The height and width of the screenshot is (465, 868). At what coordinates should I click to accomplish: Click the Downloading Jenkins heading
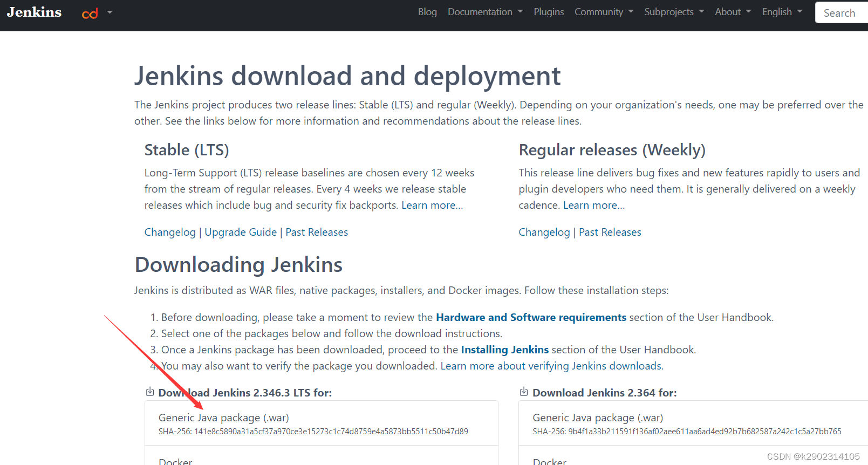click(x=238, y=265)
